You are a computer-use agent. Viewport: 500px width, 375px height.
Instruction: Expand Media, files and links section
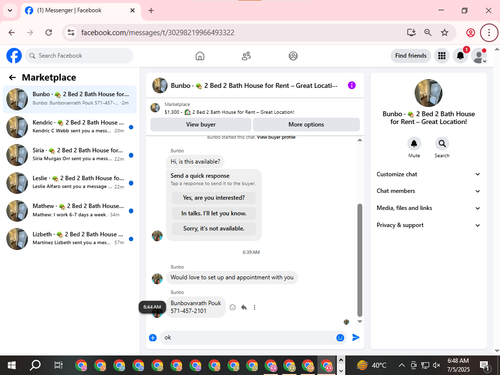428,208
